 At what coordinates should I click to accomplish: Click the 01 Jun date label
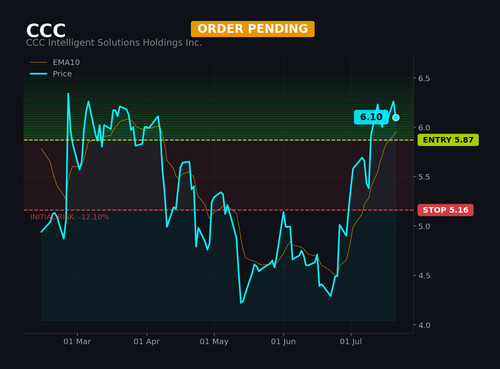pos(283,342)
